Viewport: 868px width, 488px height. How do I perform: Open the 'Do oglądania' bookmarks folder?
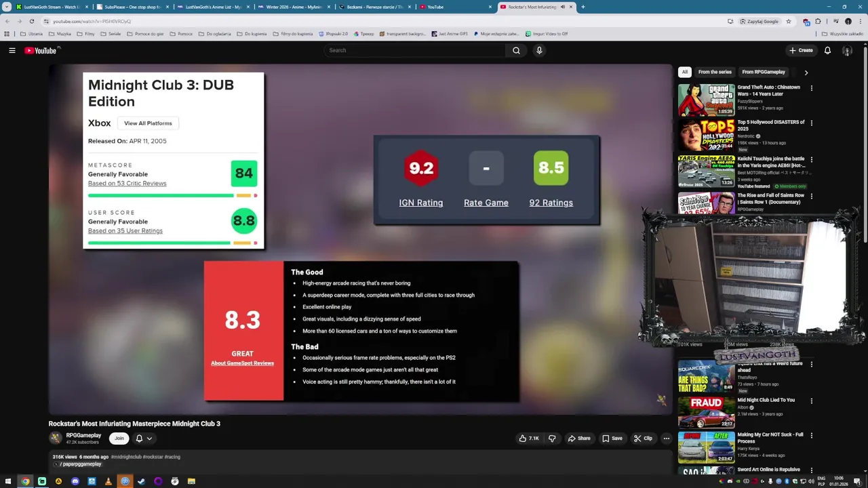tap(214, 33)
